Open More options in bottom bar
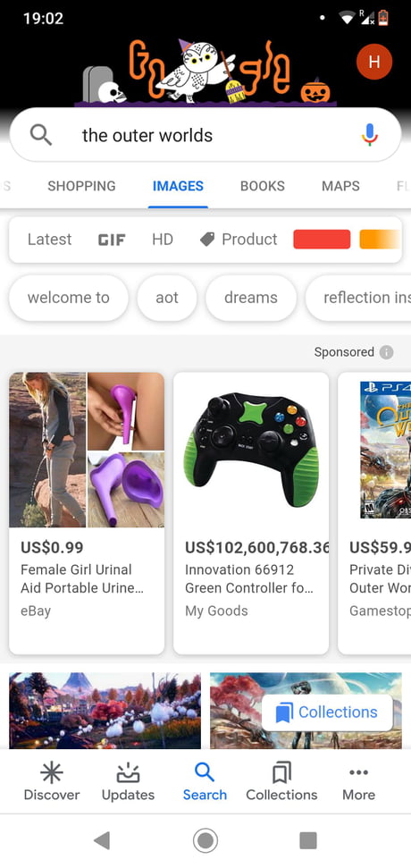 [x=358, y=781]
